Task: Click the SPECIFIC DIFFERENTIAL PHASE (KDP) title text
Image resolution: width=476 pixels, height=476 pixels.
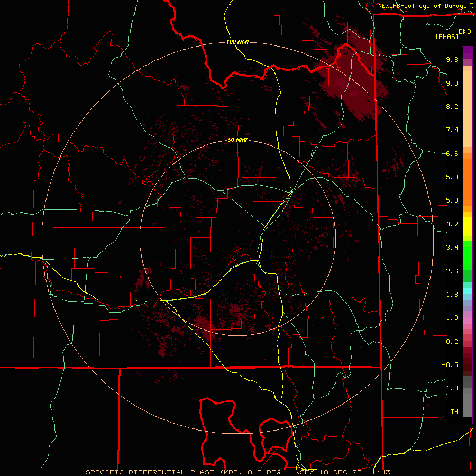Action: 166,472
